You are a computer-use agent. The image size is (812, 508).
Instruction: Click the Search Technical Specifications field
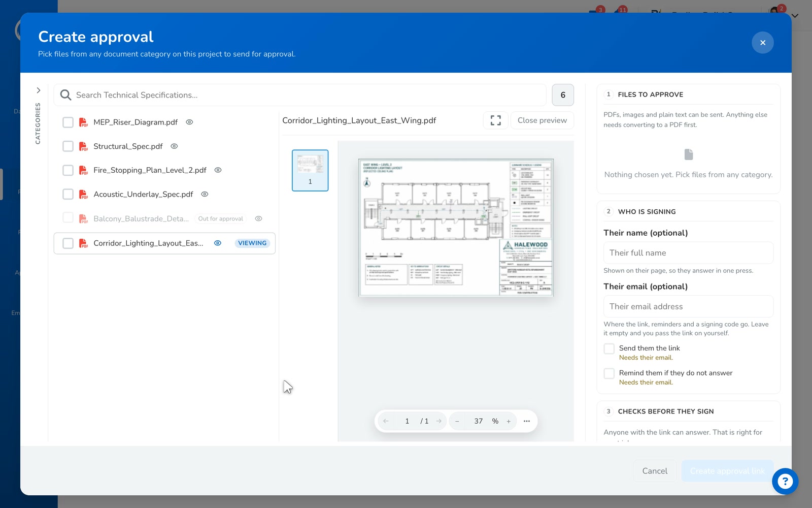299,95
